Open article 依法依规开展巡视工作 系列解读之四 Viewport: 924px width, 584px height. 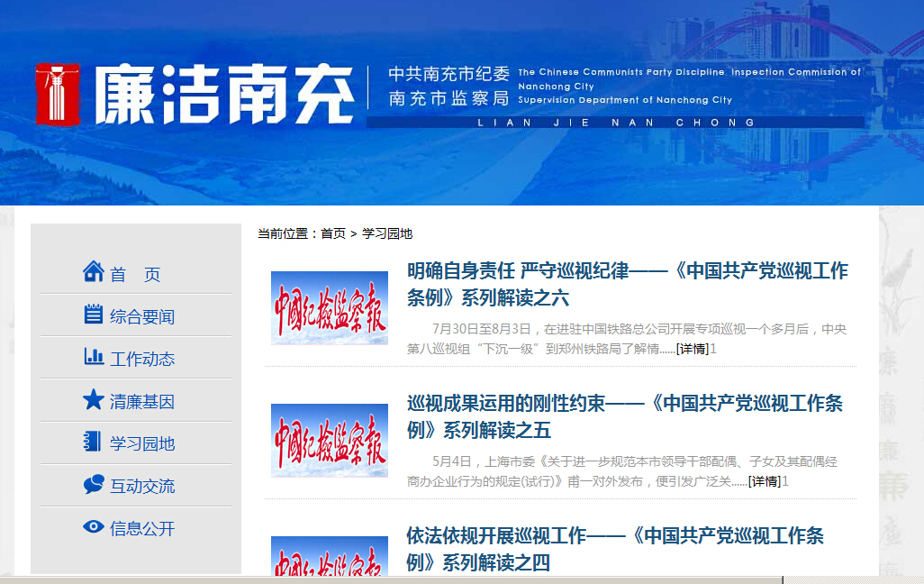[x=615, y=549]
